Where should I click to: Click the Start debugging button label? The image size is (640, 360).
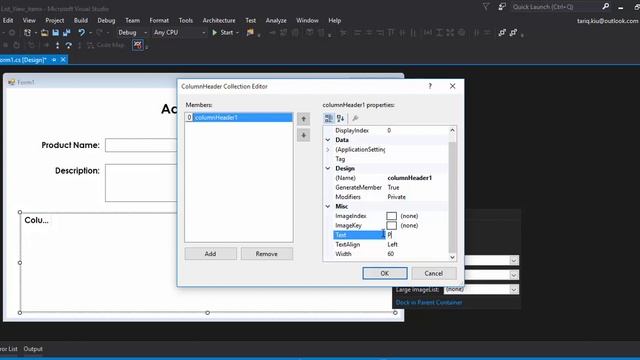(x=227, y=33)
